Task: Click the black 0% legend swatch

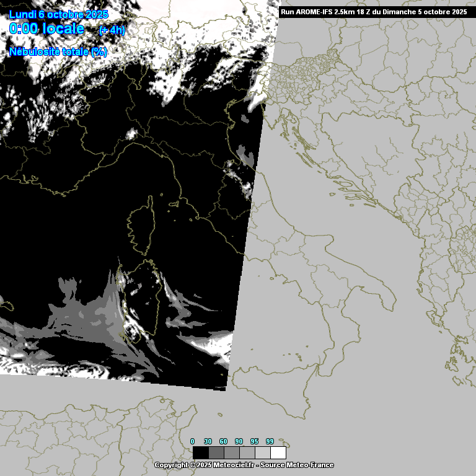Action: 200,452
